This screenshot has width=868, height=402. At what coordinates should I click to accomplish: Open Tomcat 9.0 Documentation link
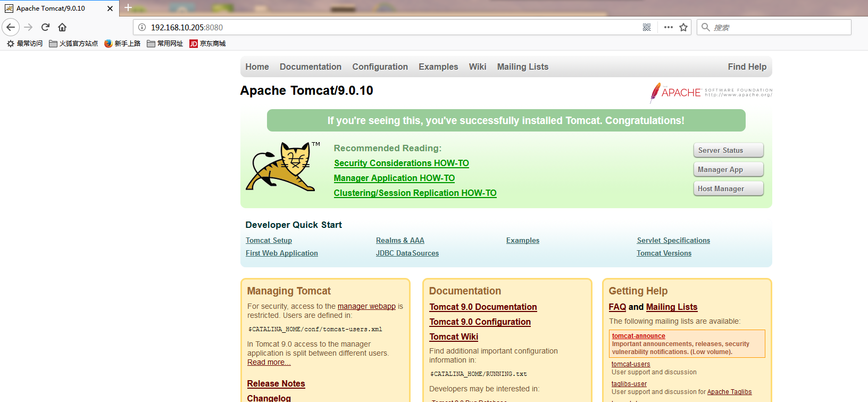[483, 307]
